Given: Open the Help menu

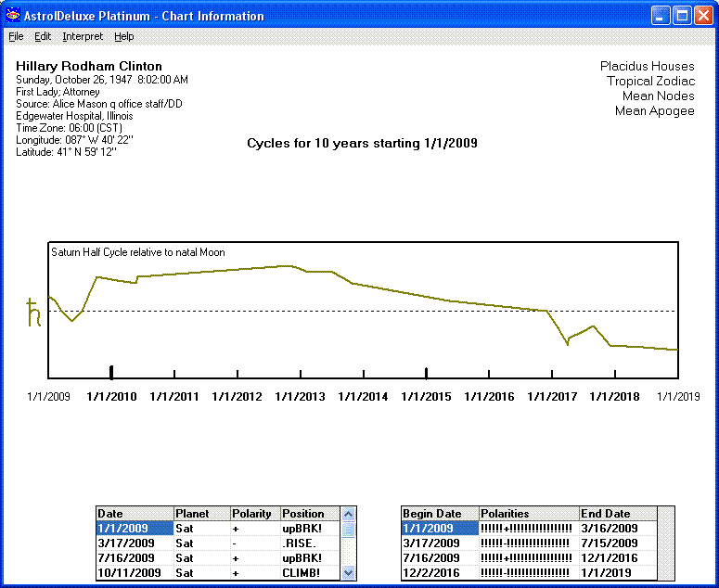Looking at the screenshot, I should [124, 36].
